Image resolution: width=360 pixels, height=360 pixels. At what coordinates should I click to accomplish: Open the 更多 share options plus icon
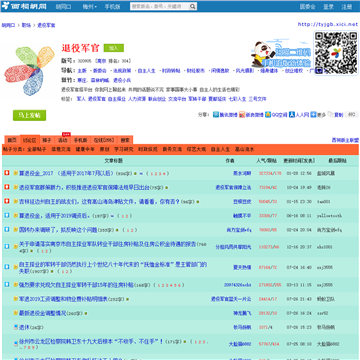click(x=313, y=115)
